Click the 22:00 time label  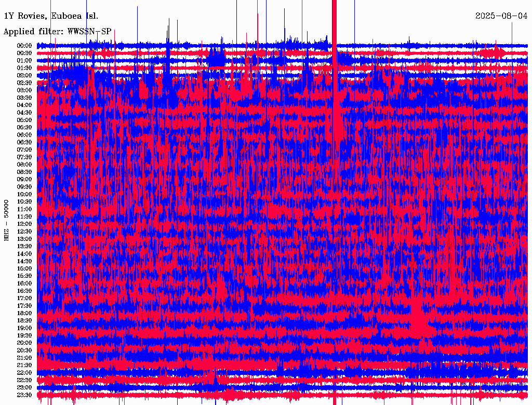pyautogui.click(x=24, y=373)
